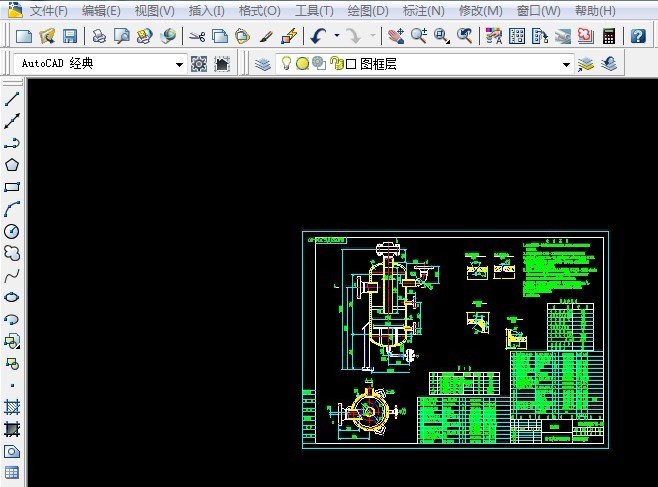Viewport: 658px width, 487px height.
Task: Cut selection with scissors icon
Action: tap(197, 36)
